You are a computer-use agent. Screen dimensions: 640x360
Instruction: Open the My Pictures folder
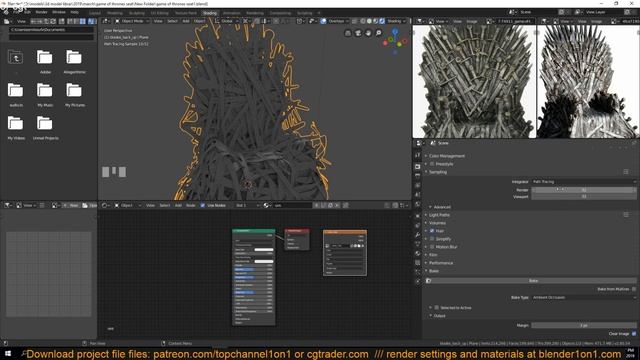click(74, 91)
